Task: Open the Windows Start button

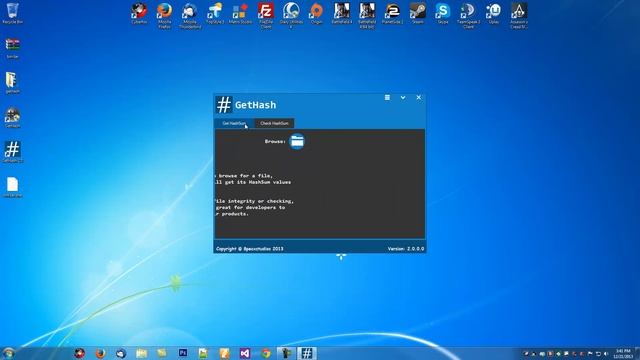Action: 9,353
